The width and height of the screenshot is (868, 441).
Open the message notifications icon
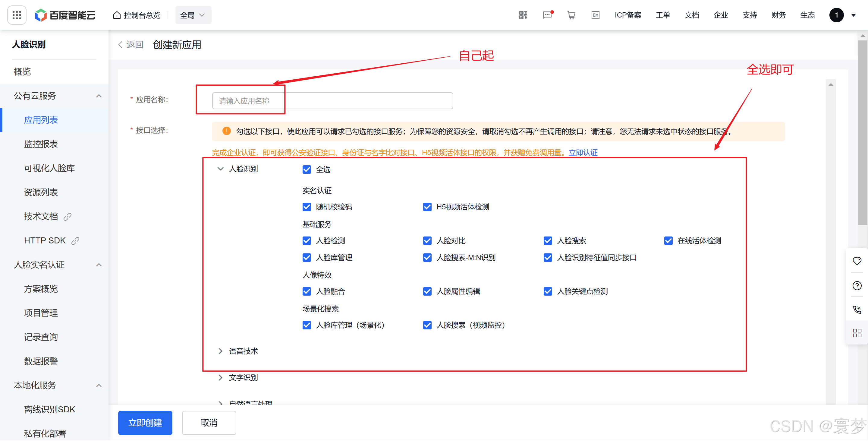tap(547, 15)
